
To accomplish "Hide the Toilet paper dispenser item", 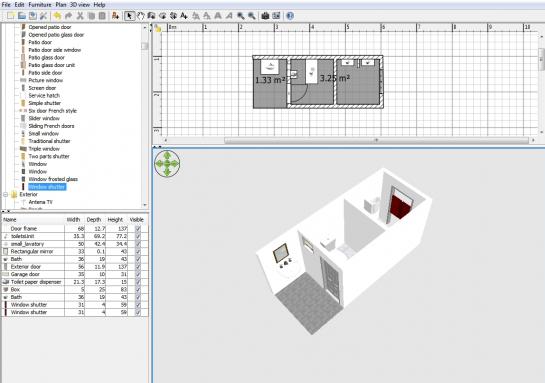I will (x=138, y=282).
